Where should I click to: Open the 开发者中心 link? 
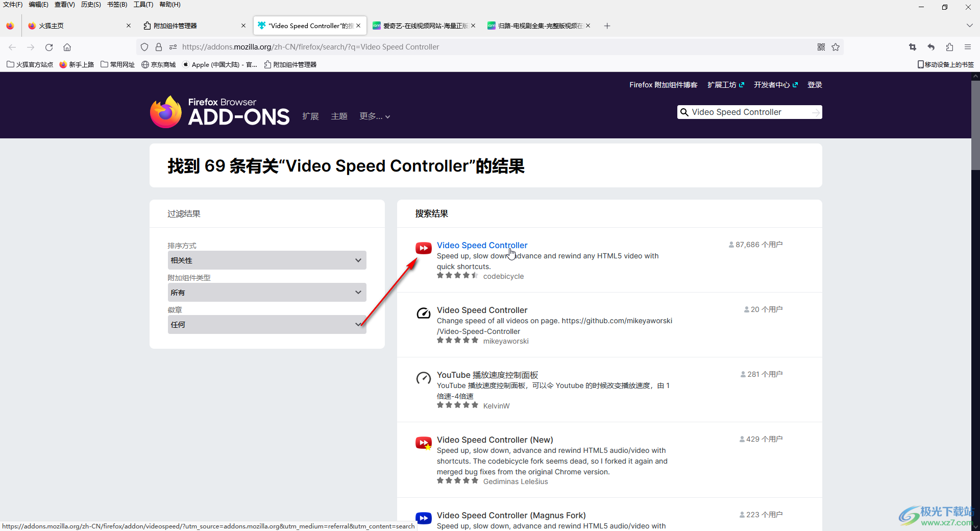(775, 85)
